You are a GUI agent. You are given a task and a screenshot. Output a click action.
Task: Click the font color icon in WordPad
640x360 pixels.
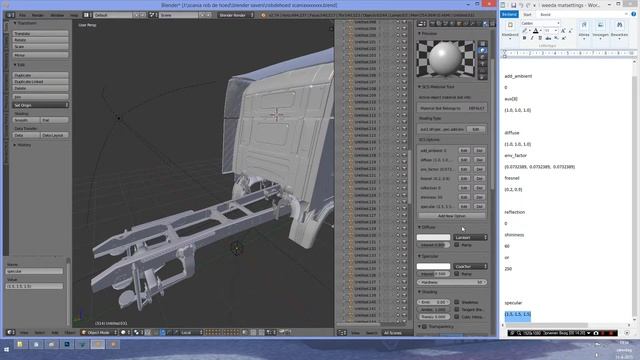click(536, 31)
